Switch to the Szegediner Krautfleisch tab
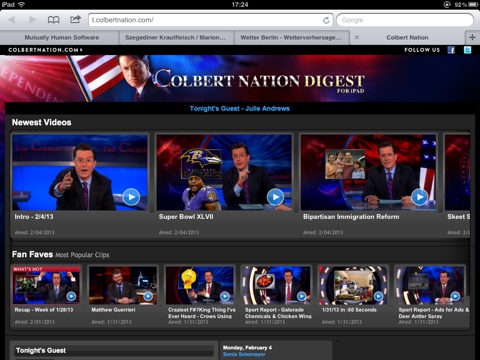This screenshot has height=360, width=480. [x=177, y=37]
